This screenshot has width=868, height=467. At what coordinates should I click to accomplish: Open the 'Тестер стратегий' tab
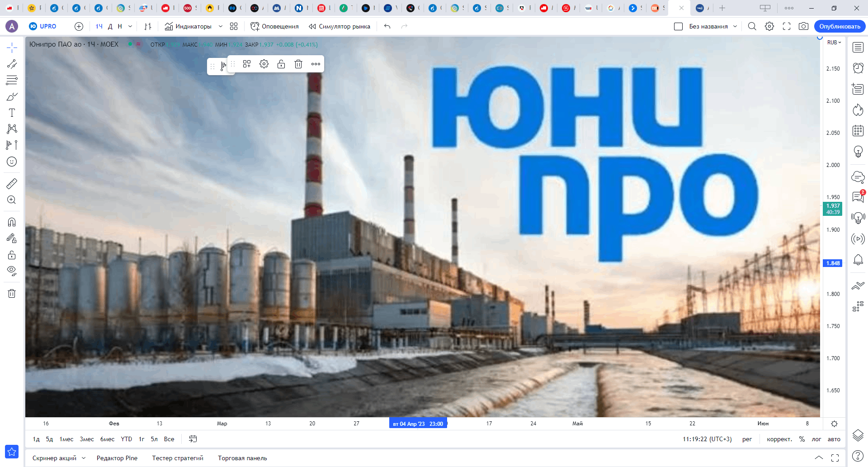tap(178, 458)
